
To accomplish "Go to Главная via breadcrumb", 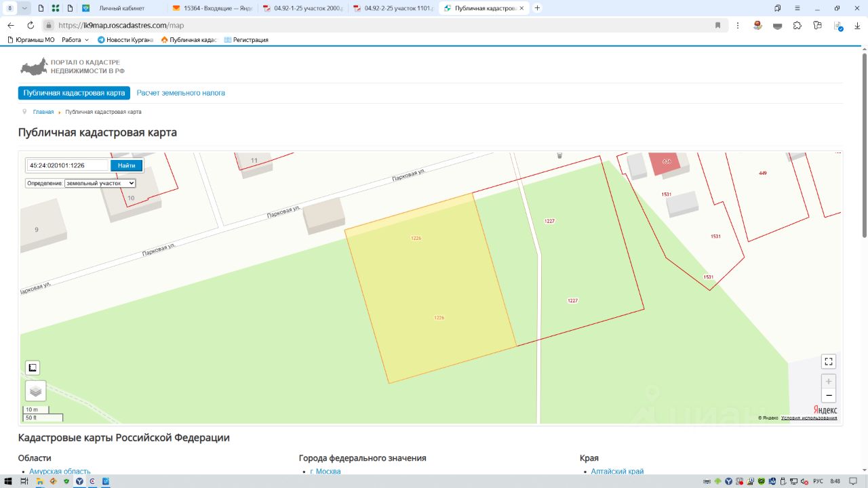I will click(43, 112).
